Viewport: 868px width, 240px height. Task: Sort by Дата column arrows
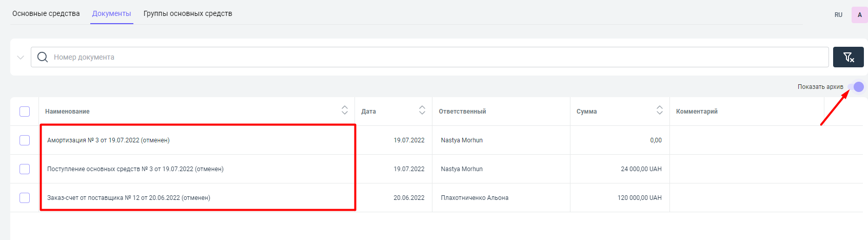click(x=422, y=110)
